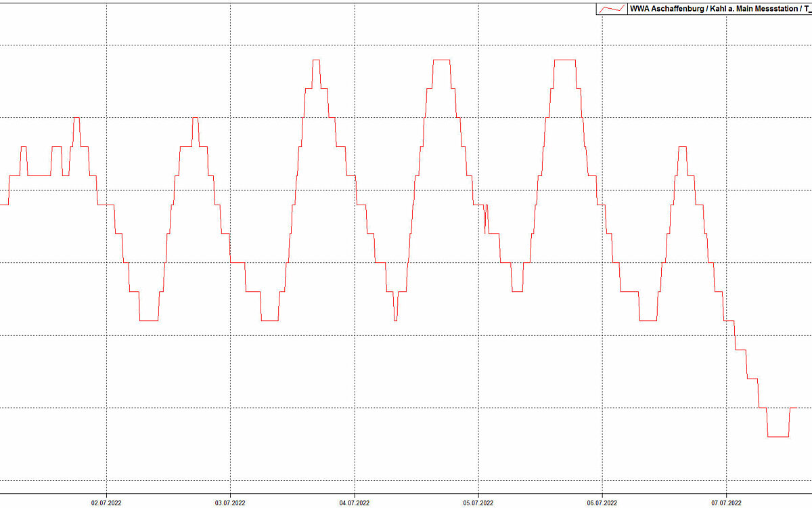812x508 pixels.
Task: Click the shallow trough after 05.07.2022
Action: [x=517, y=291]
